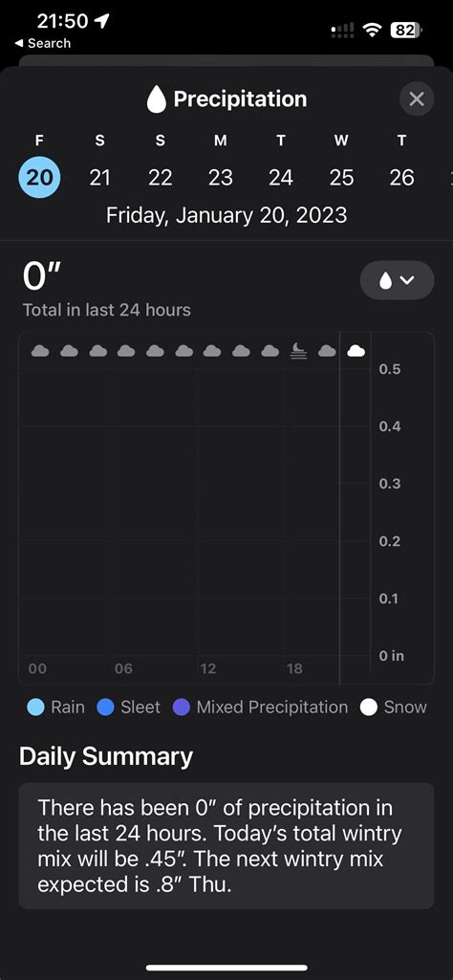Screen dimensions: 453x980
Task: Tap the white current-hour cloud icon
Action: coord(356,351)
